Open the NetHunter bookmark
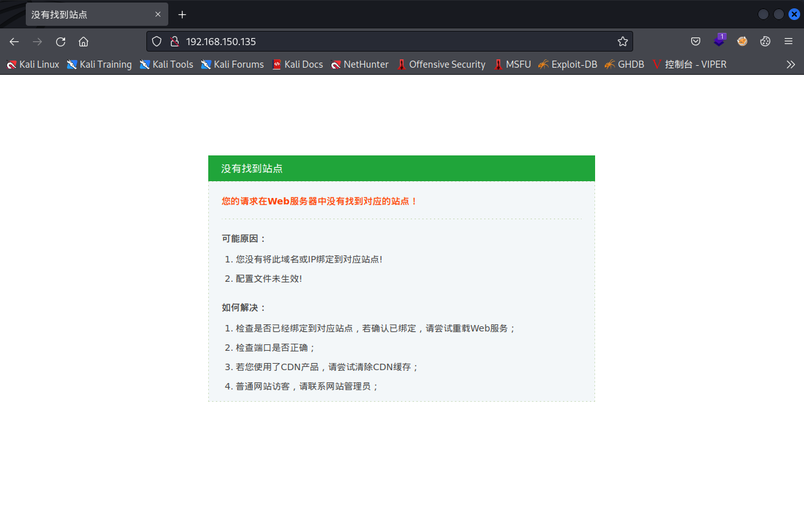804x532 pixels. 360,64
